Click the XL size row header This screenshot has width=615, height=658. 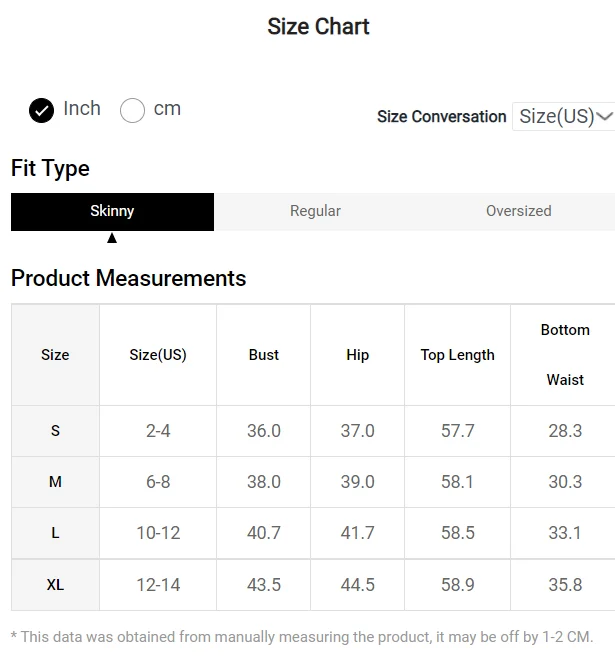pyautogui.click(x=55, y=585)
